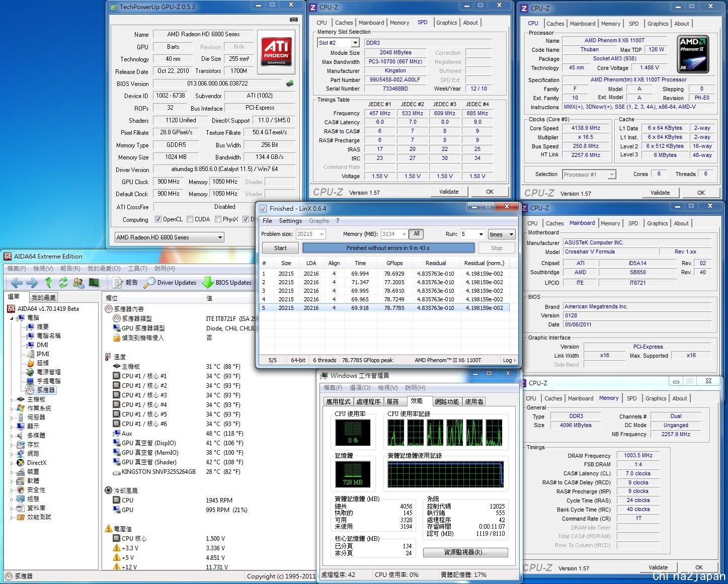Open 工具(T) menu in AIDA64
The image size is (728, 584).
[137, 269]
